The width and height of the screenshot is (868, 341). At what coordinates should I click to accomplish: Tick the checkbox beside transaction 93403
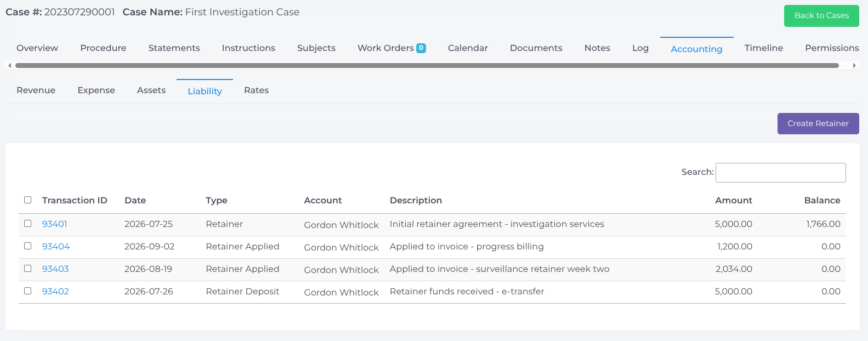[28, 269]
